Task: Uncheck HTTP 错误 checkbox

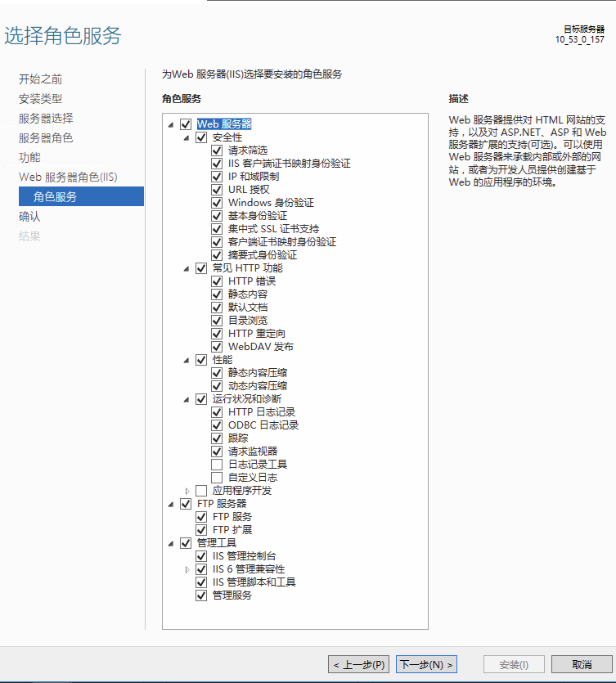Action: pos(217,281)
